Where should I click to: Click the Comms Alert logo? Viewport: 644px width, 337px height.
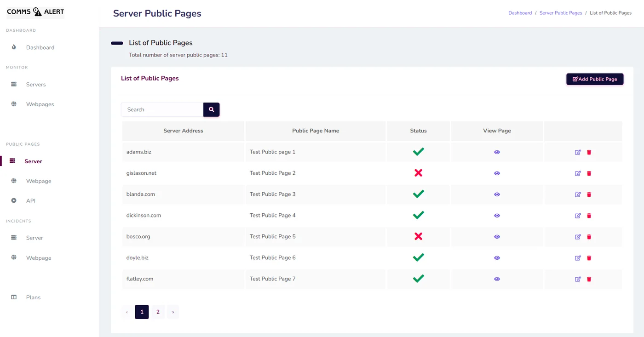(35, 11)
